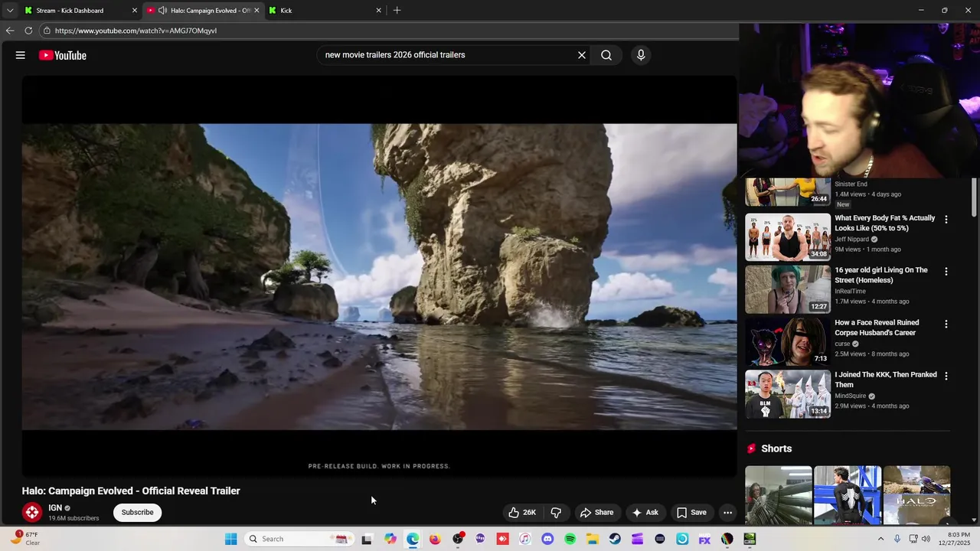The height and width of the screenshot is (551, 980).
Task: Open the I Joined The KKK thumbnail
Action: pyautogui.click(x=788, y=394)
